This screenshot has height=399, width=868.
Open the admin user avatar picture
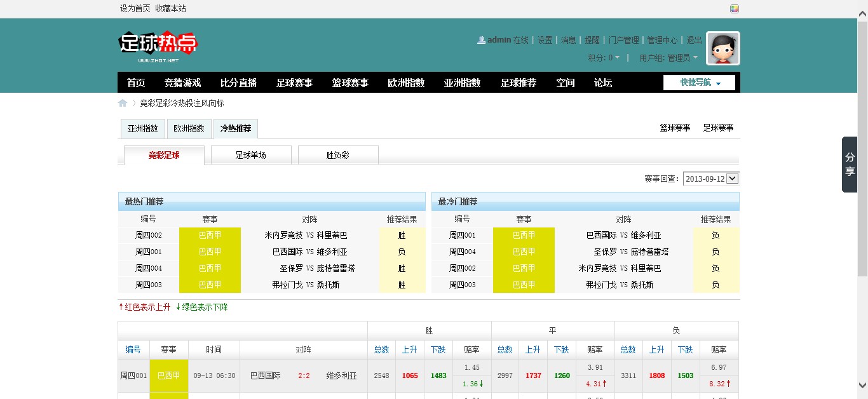pos(723,48)
